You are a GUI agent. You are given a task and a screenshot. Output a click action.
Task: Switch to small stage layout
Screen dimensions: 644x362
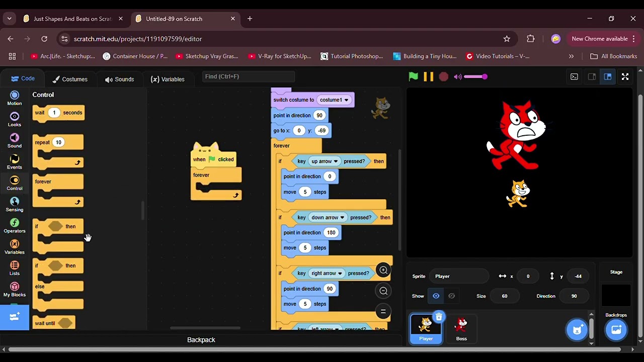(592, 76)
